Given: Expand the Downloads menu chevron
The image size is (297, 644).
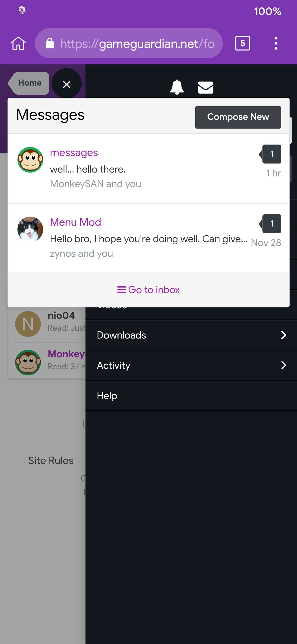Looking at the screenshot, I should coord(284,335).
